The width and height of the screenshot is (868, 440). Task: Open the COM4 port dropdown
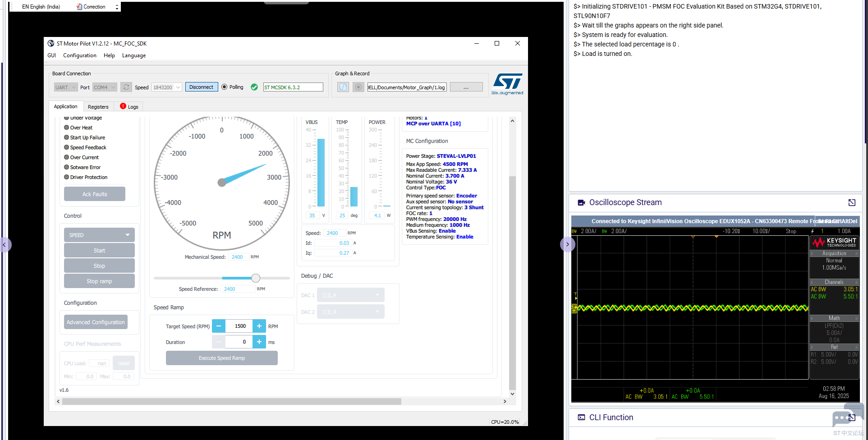[x=105, y=87]
